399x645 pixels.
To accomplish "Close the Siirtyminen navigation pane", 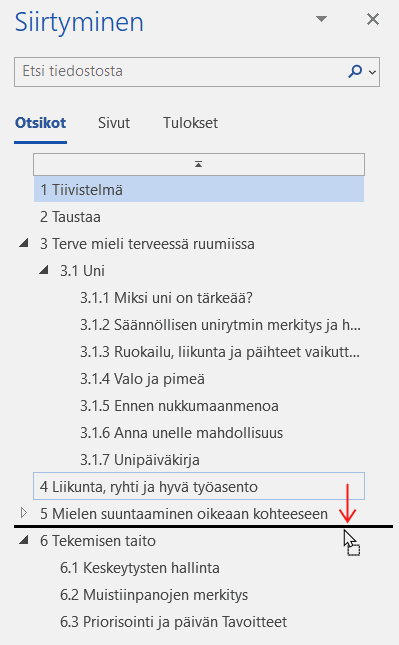I will (x=373, y=19).
